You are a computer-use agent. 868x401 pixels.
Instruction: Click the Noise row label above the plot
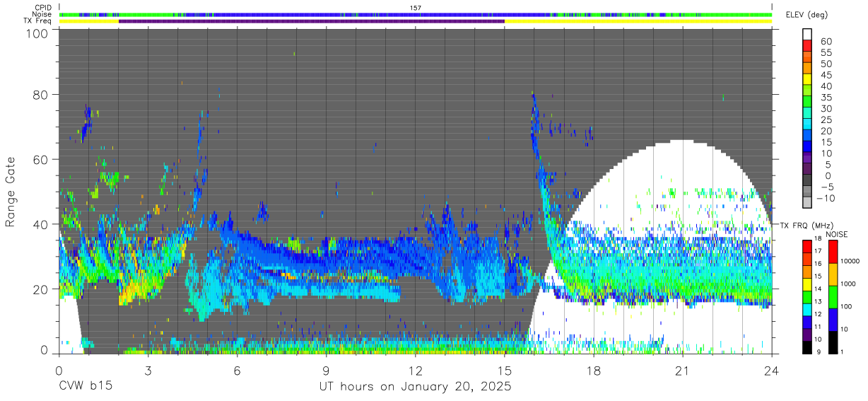click(x=42, y=14)
